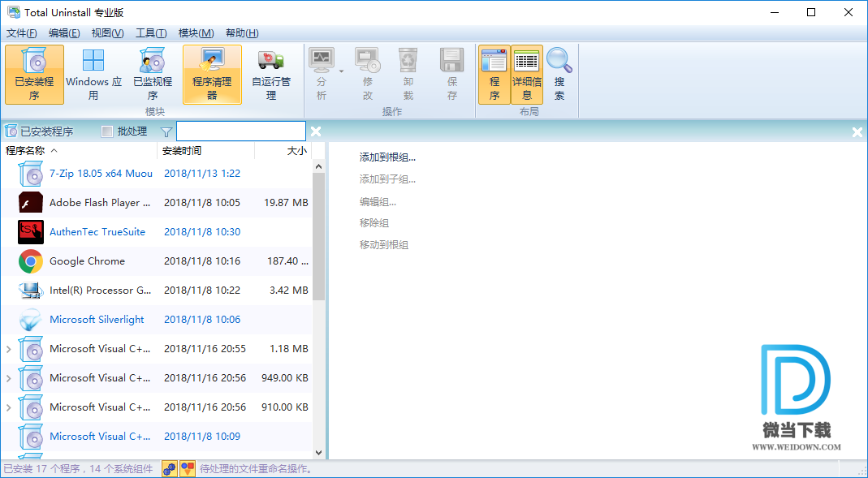The width and height of the screenshot is (868, 478).
Task: Select AuthenTec TrueSuite entry
Action: 157,232
